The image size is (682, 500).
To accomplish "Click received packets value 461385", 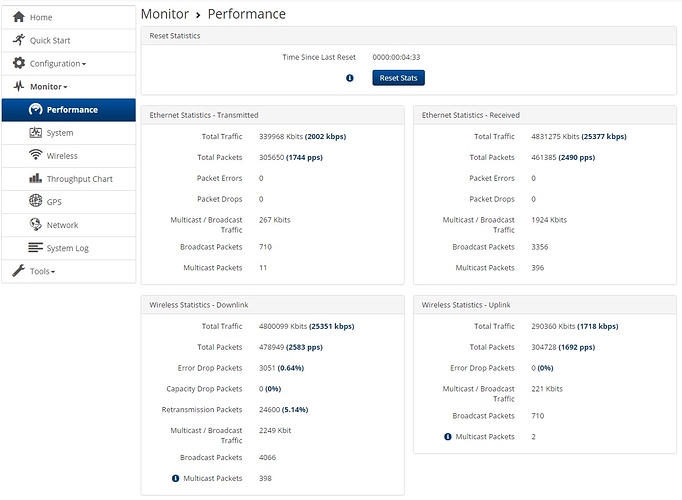I will pyautogui.click(x=544, y=157).
